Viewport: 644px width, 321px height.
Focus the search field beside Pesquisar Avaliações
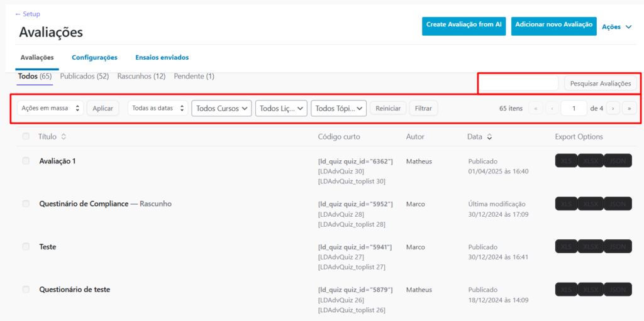pos(519,84)
